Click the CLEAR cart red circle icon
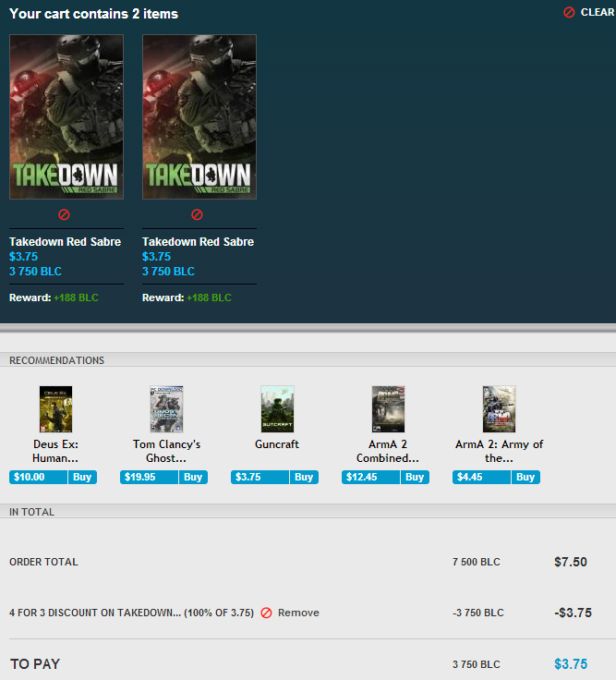 [x=569, y=13]
